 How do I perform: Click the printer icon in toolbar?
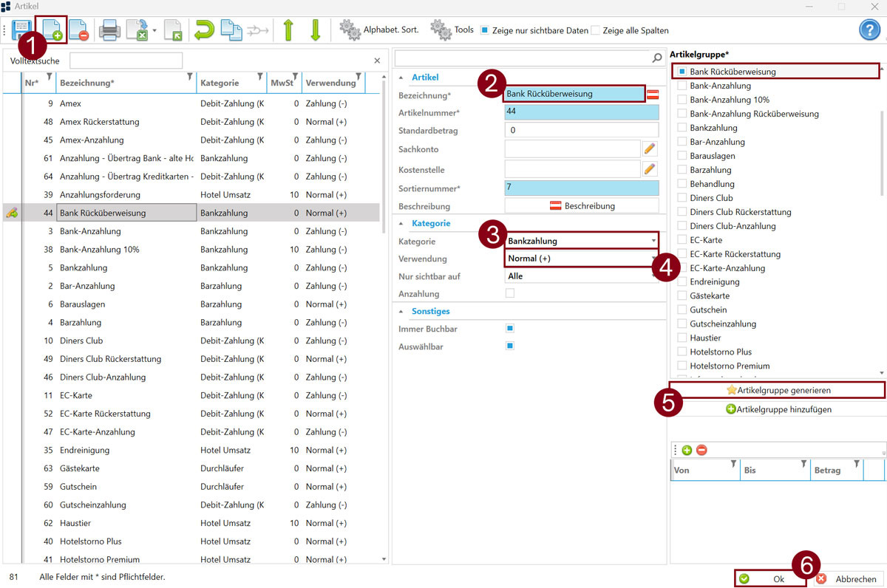pyautogui.click(x=110, y=30)
